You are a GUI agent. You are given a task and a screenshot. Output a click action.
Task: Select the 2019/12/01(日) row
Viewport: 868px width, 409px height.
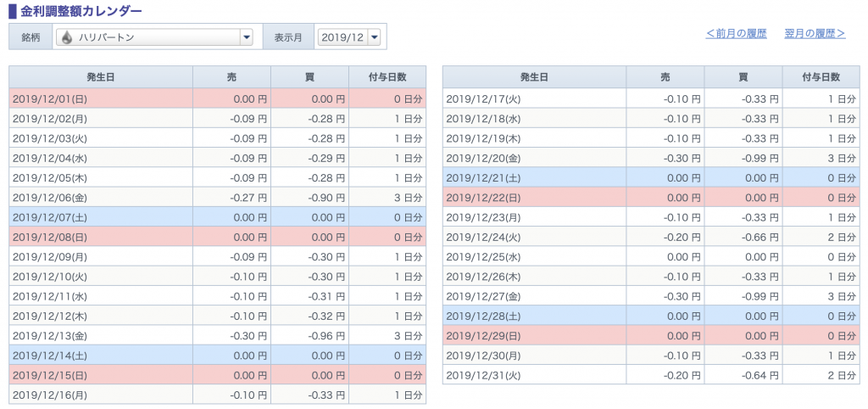coord(218,98)
